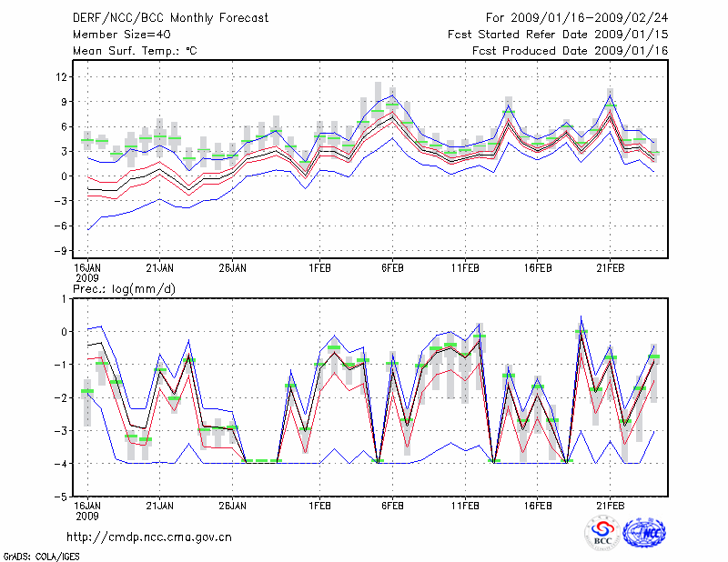Click the 1 tick atop precipitation axis

point(65,298)
